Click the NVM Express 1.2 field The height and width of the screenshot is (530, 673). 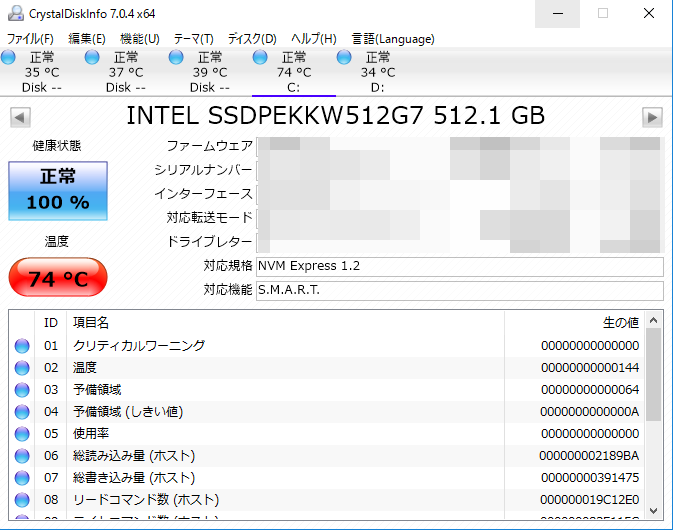pyautogui.click(x=460, y=267)
